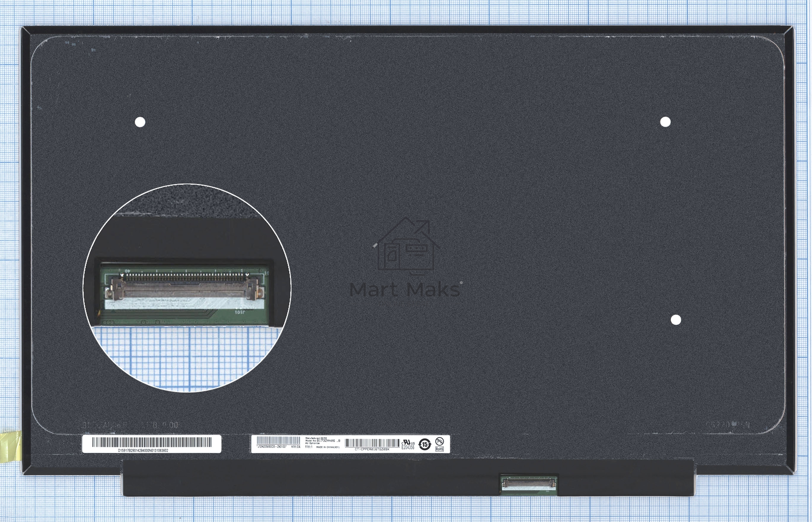
Task: Click the small connector on the bottom edge
Action: [x=529, y=483]
